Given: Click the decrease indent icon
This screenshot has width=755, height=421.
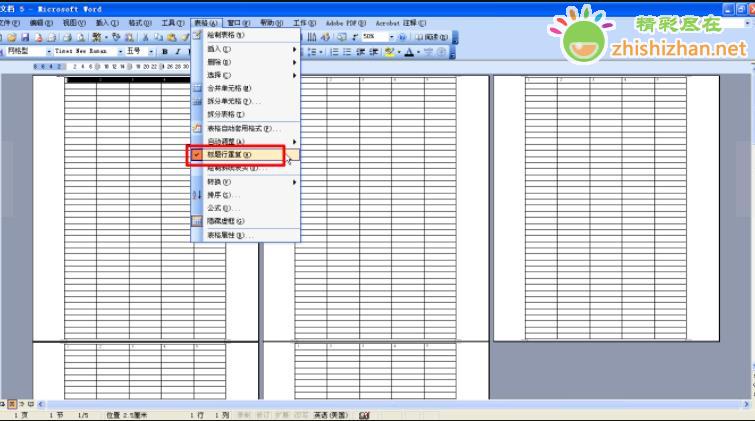Looking at the screenshot, I should (360, 52).
